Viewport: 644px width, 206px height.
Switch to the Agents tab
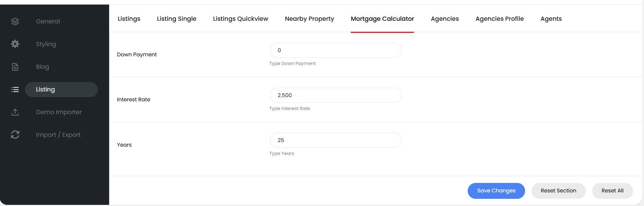point(551,19)
